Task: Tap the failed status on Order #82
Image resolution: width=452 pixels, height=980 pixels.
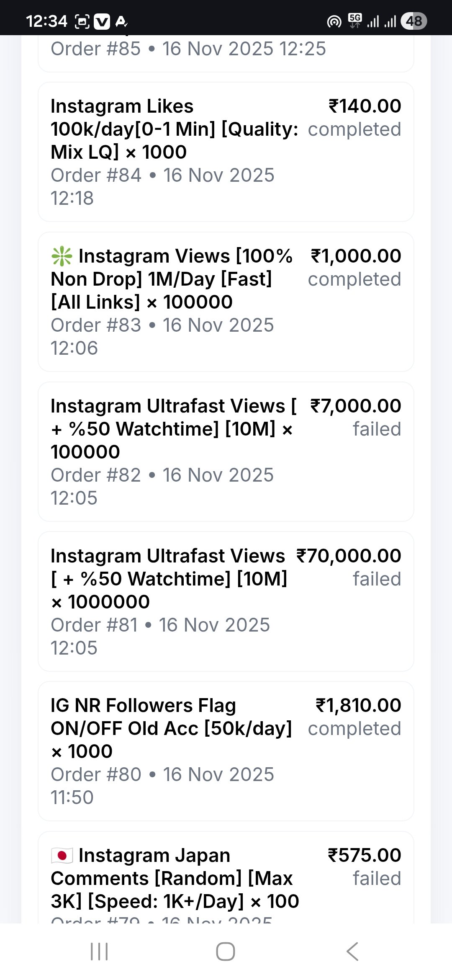Action: pyautogui.click(x=377, y=429)
